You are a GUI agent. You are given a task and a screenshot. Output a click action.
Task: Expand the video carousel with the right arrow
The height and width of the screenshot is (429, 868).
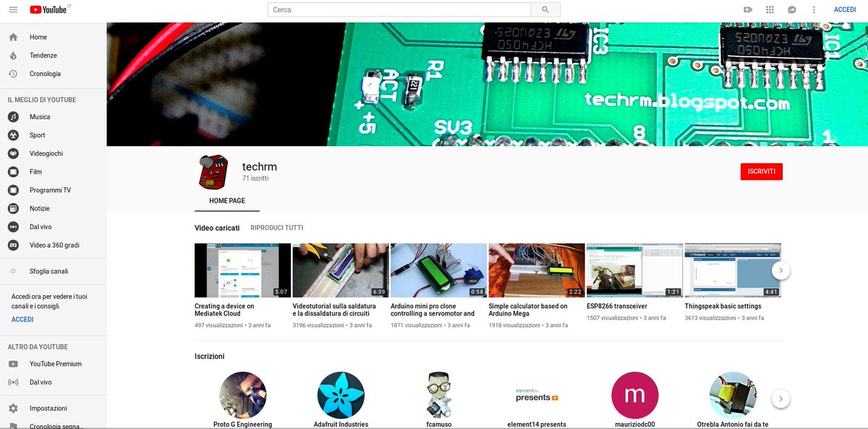point(780,269)
